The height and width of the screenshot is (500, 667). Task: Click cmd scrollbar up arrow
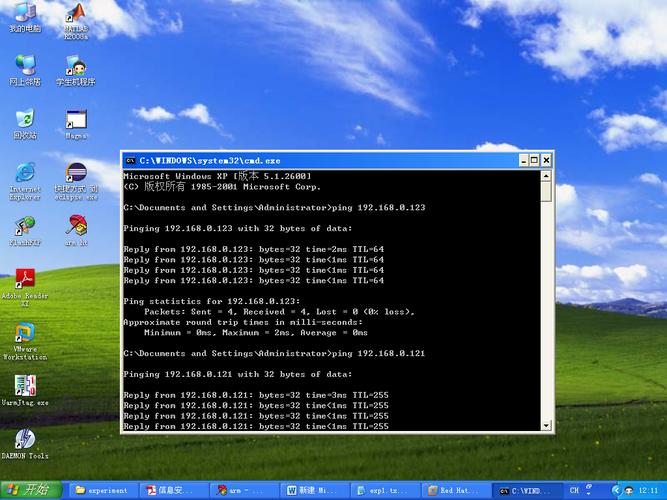[x=546, y=176]
